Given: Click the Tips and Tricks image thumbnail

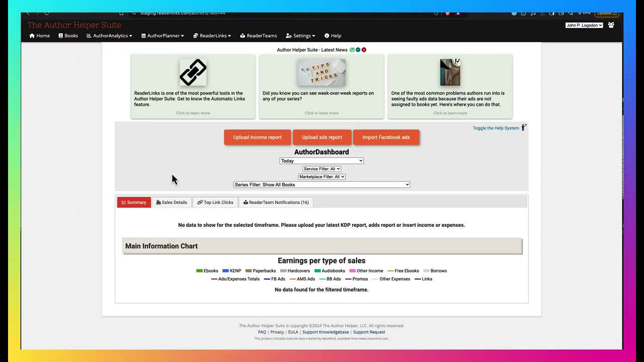Looking at the screenshot, I should click(x=321, y=72).
